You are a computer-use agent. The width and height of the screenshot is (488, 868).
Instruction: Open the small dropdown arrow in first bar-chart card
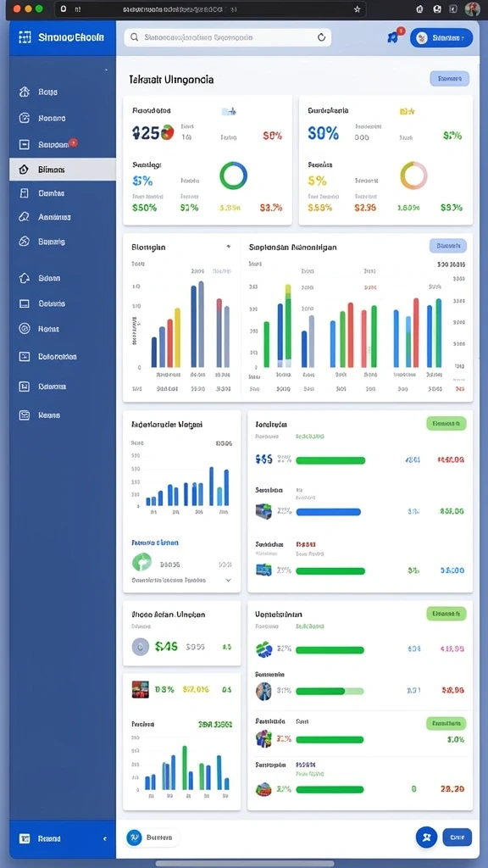pyautogui.click(x=229, y=247)
